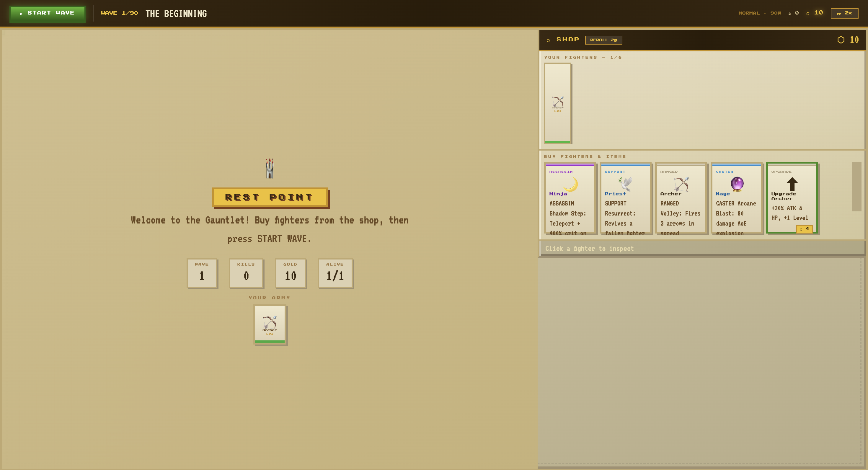Click the upgrade price tag showing 4
Image resolution: width=868 pixels, height=470 pixels.
click(804, 229)
